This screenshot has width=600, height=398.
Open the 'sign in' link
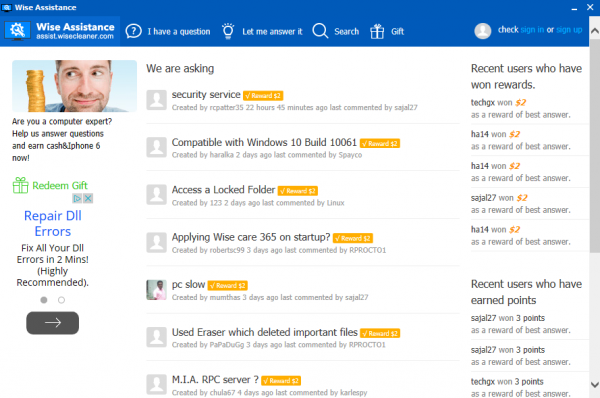532,30
